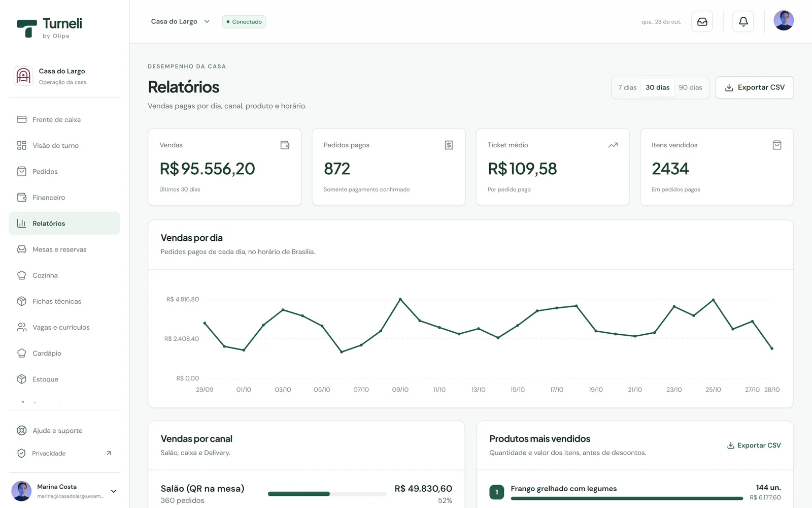The height and width of the screenshot is (508, 812).
Task: Open the inbox icon in the header
Action: pyautogui.click(x=702, y=22)
